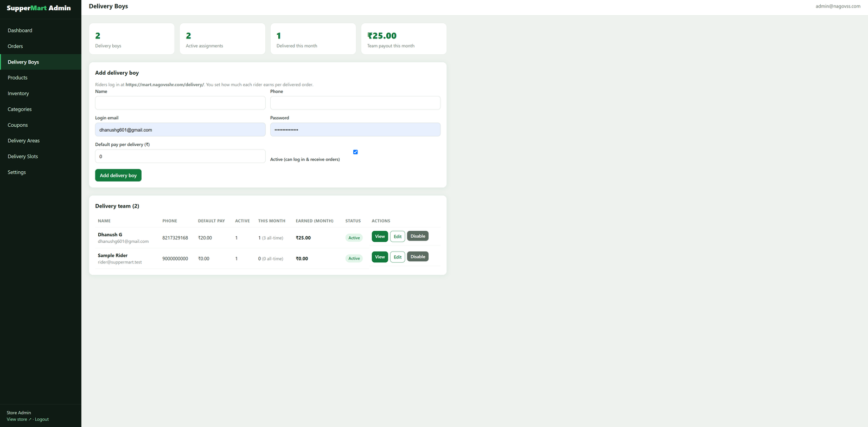Open Settings in sidebar
This screenshot has height=427, width=868.
[x=41, y=172]
